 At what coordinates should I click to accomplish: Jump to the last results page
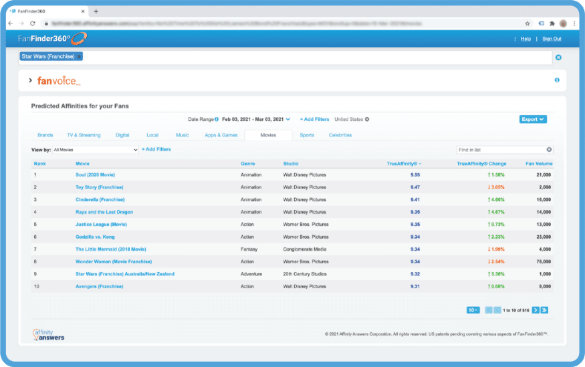(x=544, y=310)
